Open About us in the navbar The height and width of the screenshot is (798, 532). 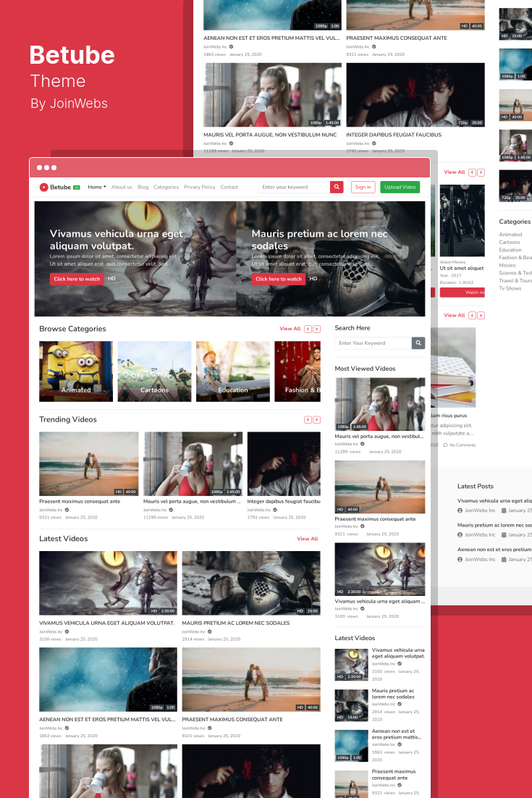tap(122, 188)
